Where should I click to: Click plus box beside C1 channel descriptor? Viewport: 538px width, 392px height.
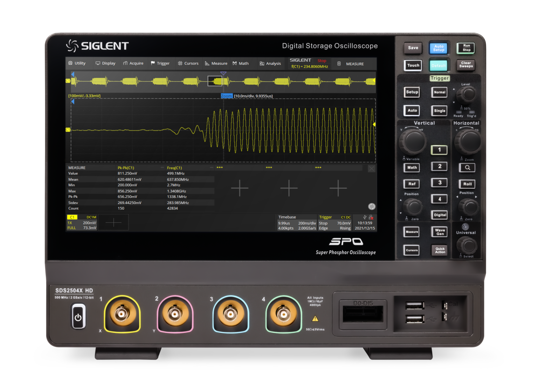tap(113, 222)
